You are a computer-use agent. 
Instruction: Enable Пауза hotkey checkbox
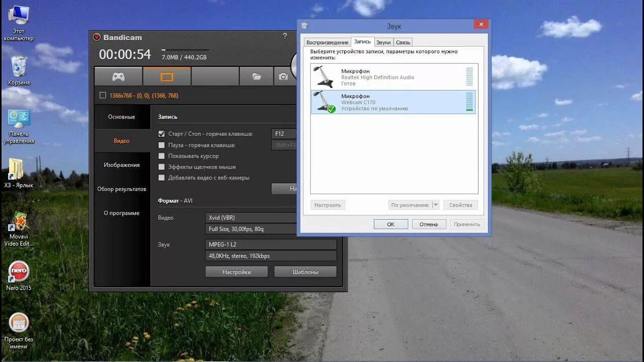click(162, 145)
